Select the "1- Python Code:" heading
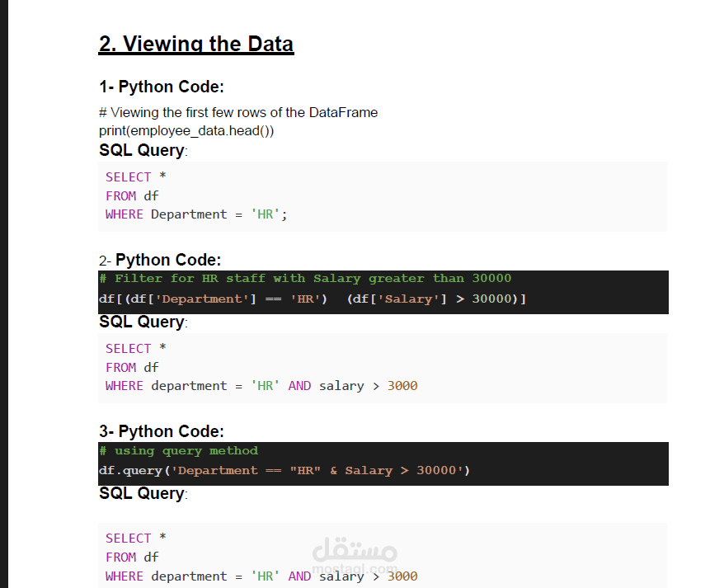Screen dimensions: 710x588 point(162,87)
